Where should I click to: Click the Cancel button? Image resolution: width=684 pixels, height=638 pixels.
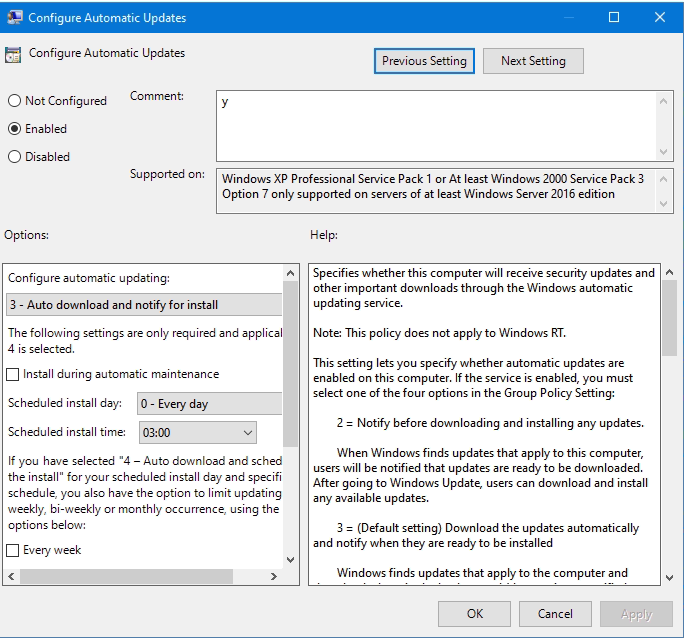pos(555,614)
